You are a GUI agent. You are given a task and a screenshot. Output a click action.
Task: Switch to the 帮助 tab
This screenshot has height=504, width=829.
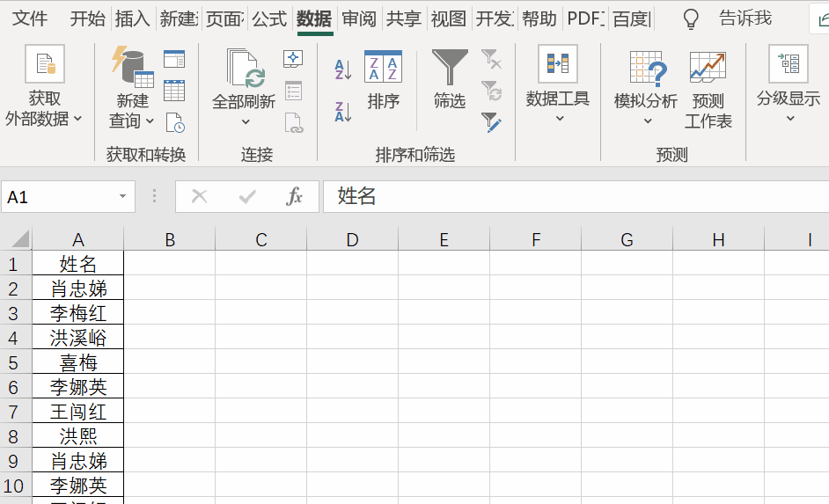coord(539,18)
